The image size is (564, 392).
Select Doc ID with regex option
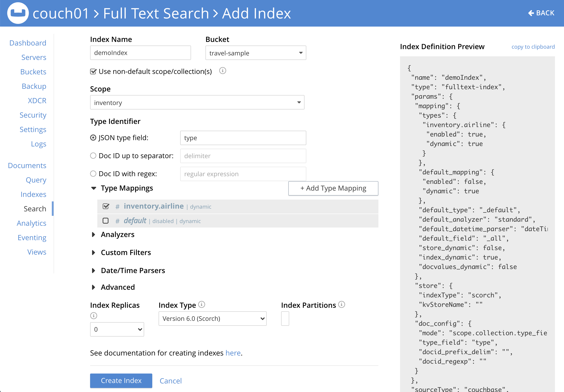click(x=93, y=174)
